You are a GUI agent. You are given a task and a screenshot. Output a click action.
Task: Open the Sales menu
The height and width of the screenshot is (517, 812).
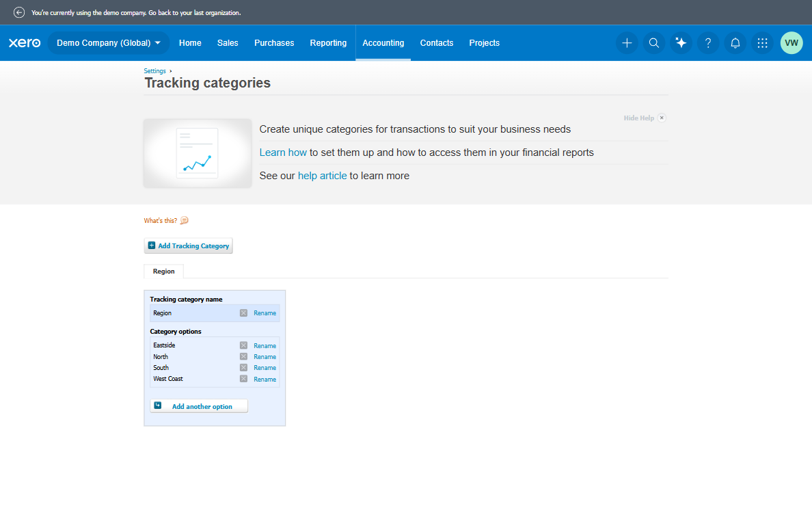pyautogui.click(x=228, y=43)
